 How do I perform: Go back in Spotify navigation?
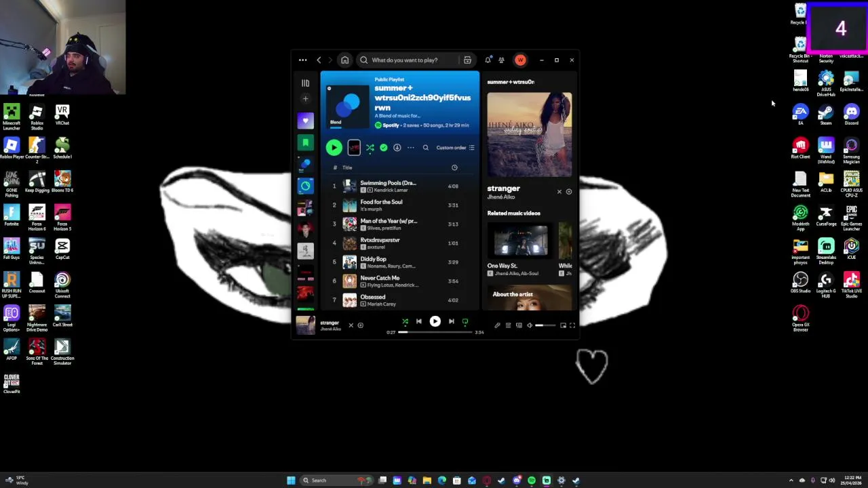click(319, 60)
